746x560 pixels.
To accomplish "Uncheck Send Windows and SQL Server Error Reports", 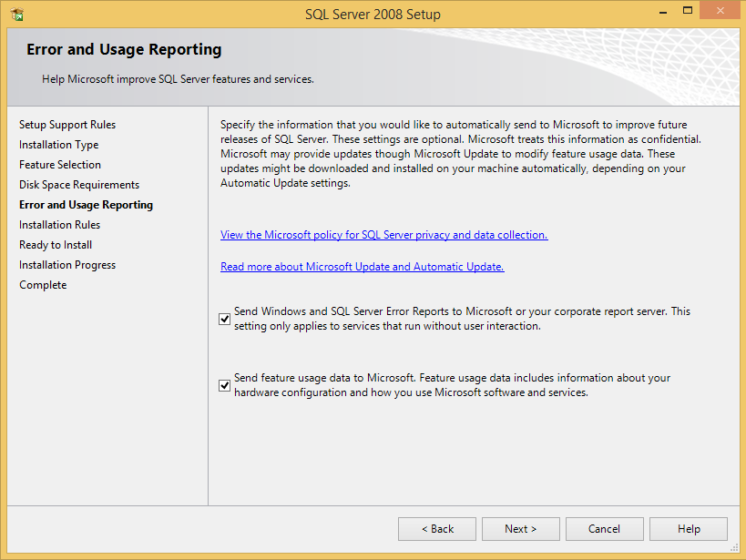I will (225, 319).
